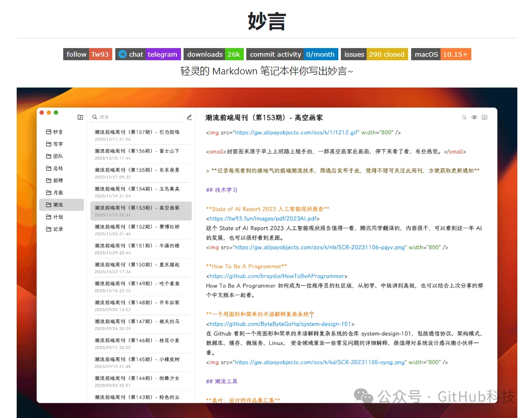Open the HowToBeAProgrammer GitHub link
Viewport: 532px width, 418px height.
[x=278, y=276]
